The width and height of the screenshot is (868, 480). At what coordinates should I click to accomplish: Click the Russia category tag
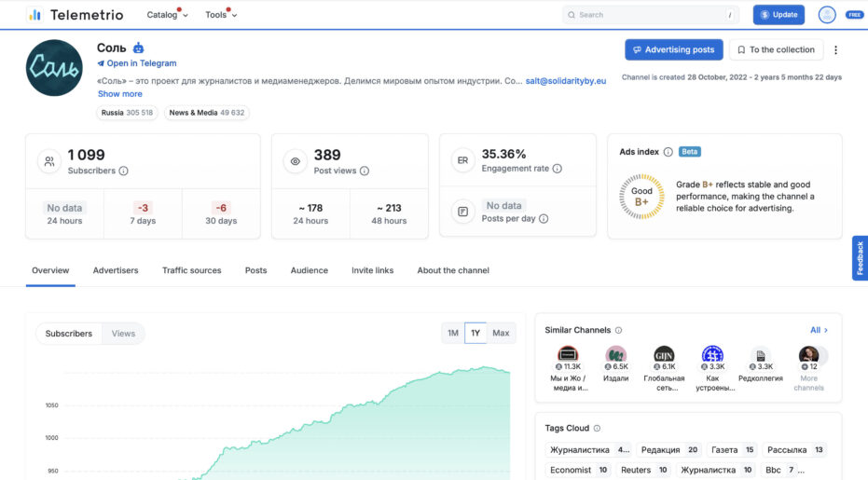[127, 113]
